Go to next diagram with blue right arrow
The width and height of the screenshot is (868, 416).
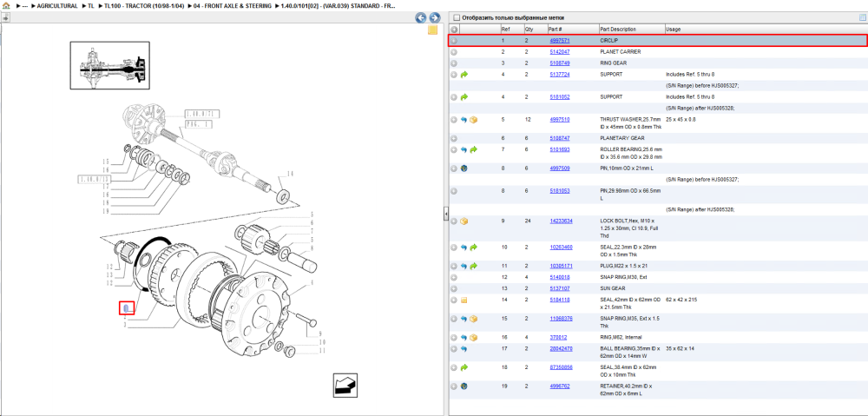[435, 17]
